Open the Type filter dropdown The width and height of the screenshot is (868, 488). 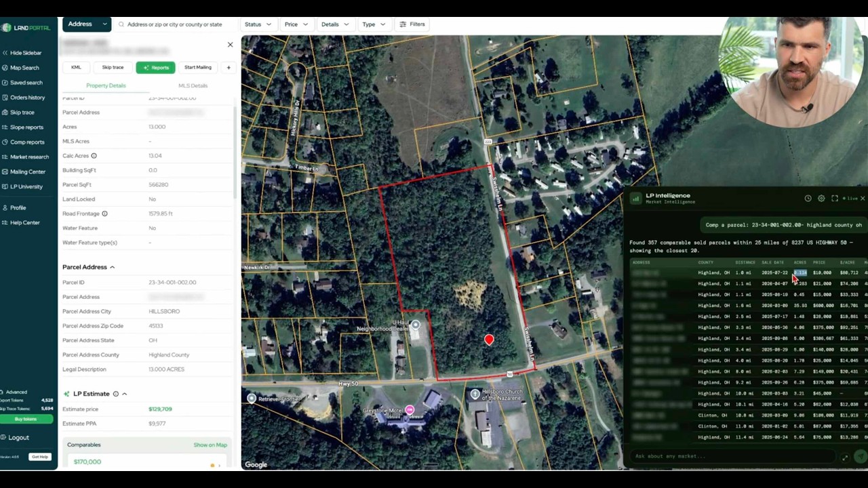(x=374, y=24)
